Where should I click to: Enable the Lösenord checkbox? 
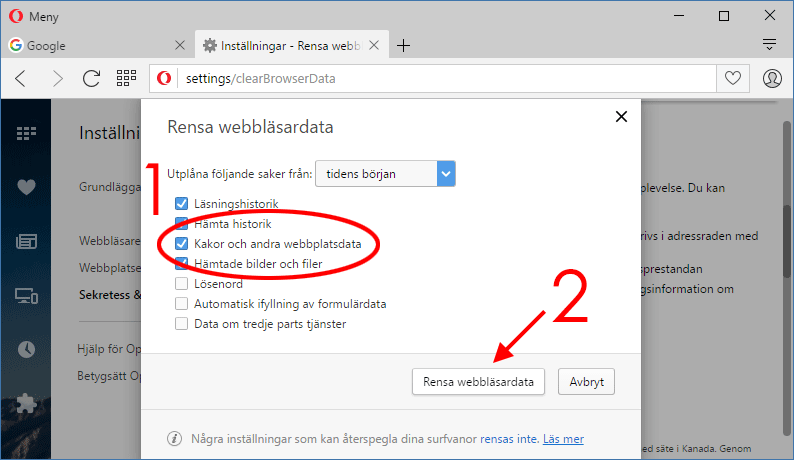click(x=182, y=284)
